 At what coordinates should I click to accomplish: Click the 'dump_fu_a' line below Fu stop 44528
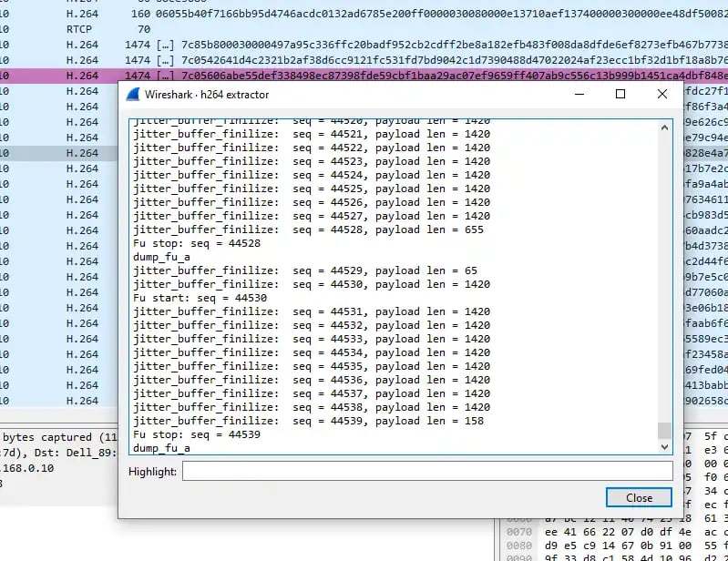(161, 257)
